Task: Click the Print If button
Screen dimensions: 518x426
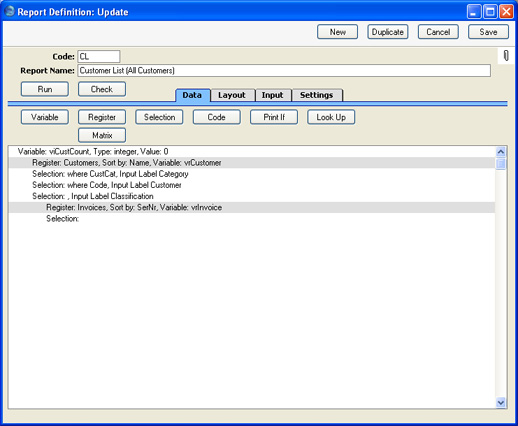Action: pyautogui.click(x=274, y=117)
